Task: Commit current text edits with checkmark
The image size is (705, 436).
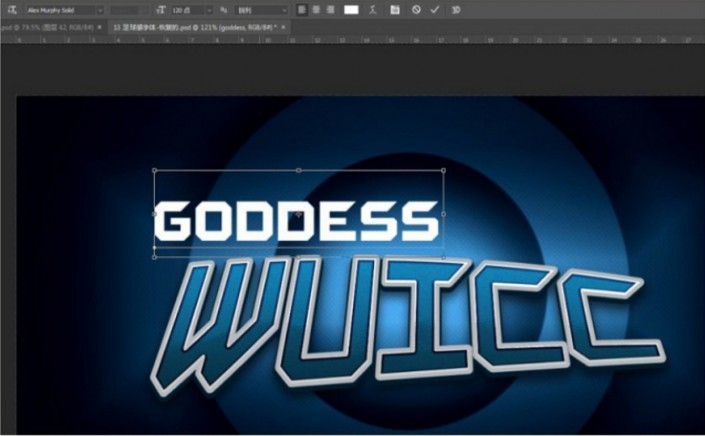Action: 435,10
